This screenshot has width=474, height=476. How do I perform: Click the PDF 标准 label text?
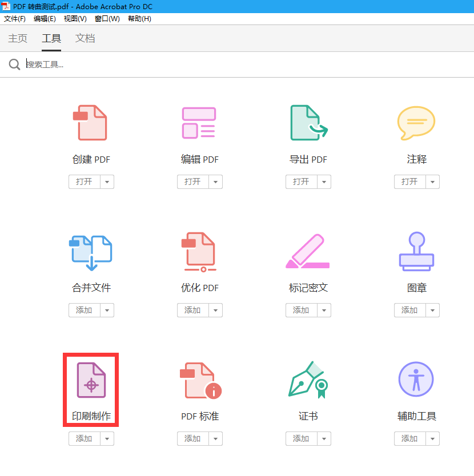point(200,416)
